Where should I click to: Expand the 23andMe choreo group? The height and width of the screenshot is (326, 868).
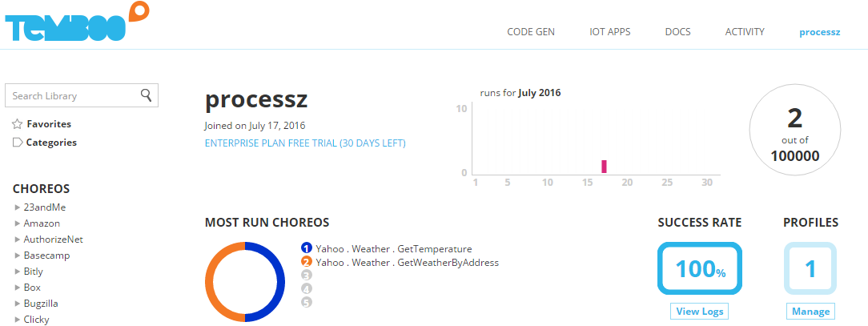(x=18, y=207)
